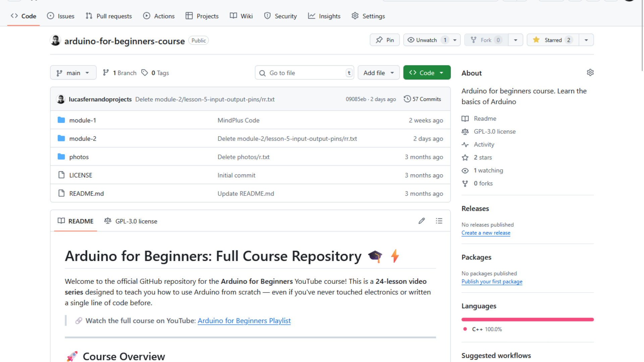Click the repository owner avatar
This screenshot has width=644, height=362.
click(x=56, y=41)
